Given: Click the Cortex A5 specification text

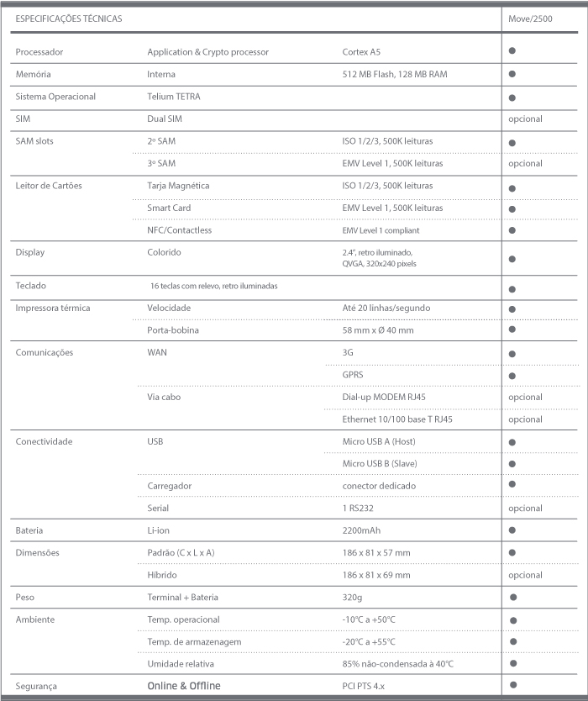Looking at the screenshot, I should [x=361, y=52].
